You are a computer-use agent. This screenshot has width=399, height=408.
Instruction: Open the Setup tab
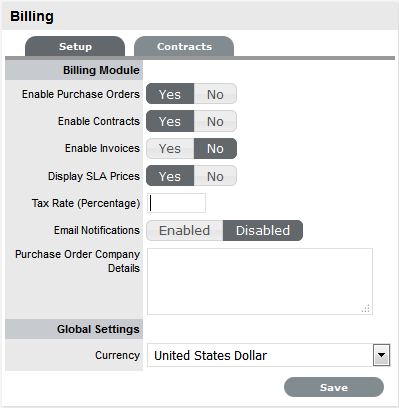click(75, 47)
